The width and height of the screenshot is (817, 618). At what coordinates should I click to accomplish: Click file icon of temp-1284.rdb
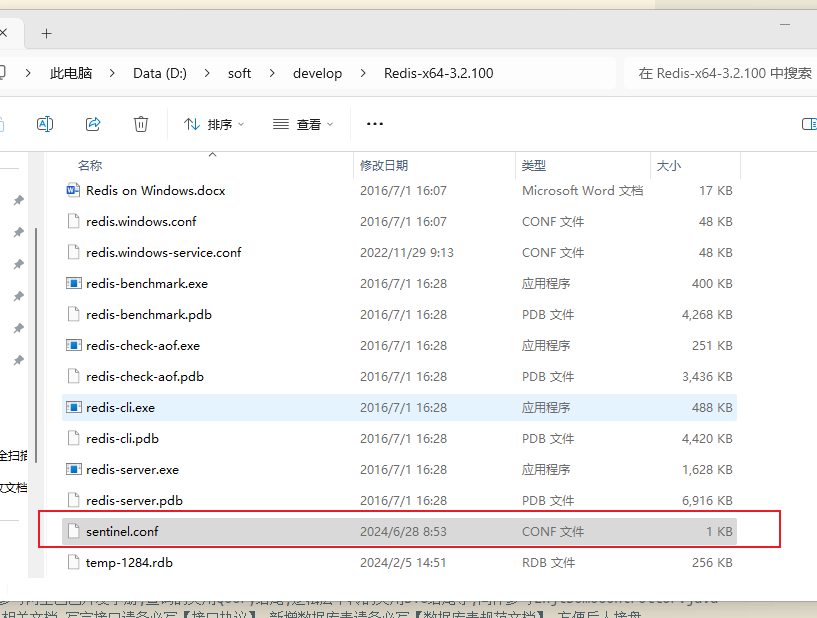(x=73, y=563)
